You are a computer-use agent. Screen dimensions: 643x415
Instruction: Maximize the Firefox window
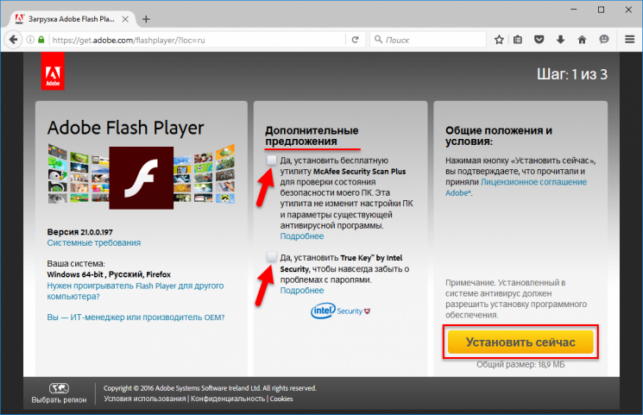601,9
